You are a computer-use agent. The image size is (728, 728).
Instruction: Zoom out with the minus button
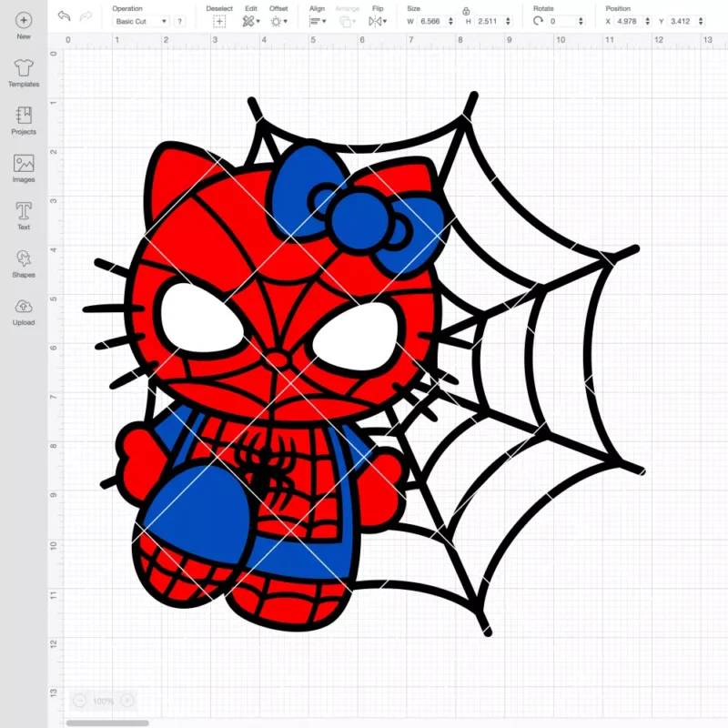coord(79,701)
